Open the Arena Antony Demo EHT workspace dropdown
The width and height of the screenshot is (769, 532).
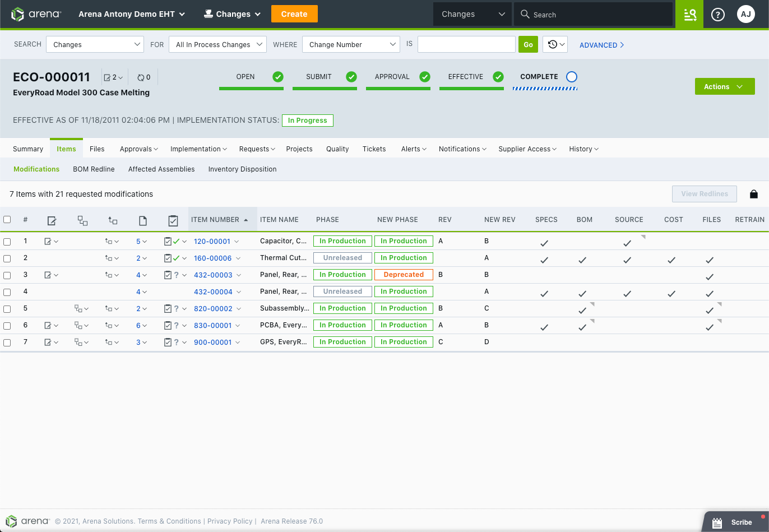(x=132, y=14)
